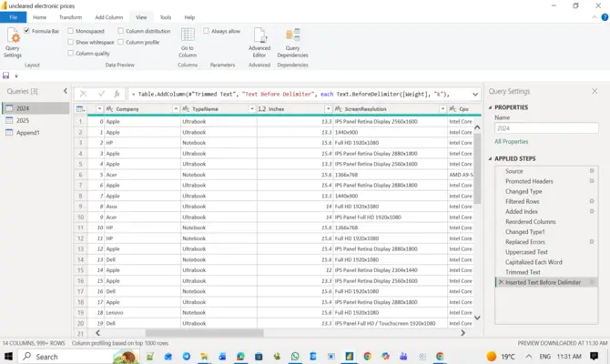The height and width of the screenshot is (364, 610).
Task: Show Query Dependencies diagram
Action: [x=292, y=43]
